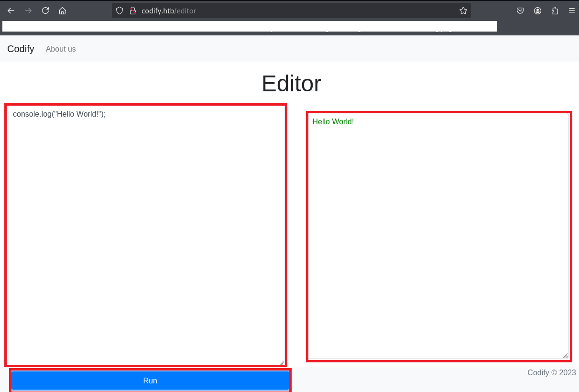
Task: Open the Firefox account icon
Action: 537,11
